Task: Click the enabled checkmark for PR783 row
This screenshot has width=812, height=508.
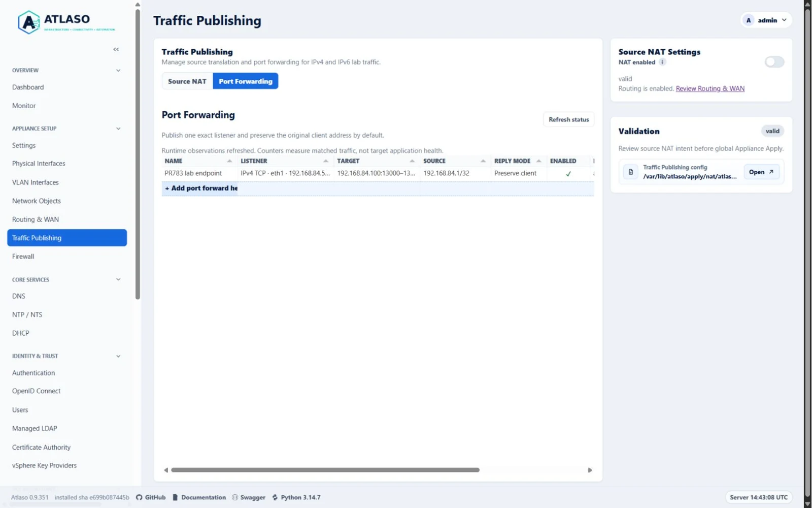Action: click(x=568, y=174)
